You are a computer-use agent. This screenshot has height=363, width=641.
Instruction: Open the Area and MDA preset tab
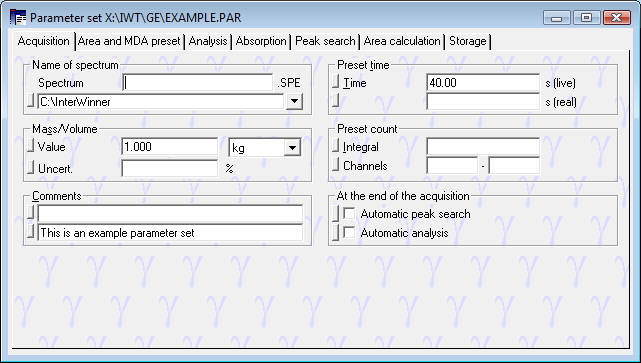(129, 41)
